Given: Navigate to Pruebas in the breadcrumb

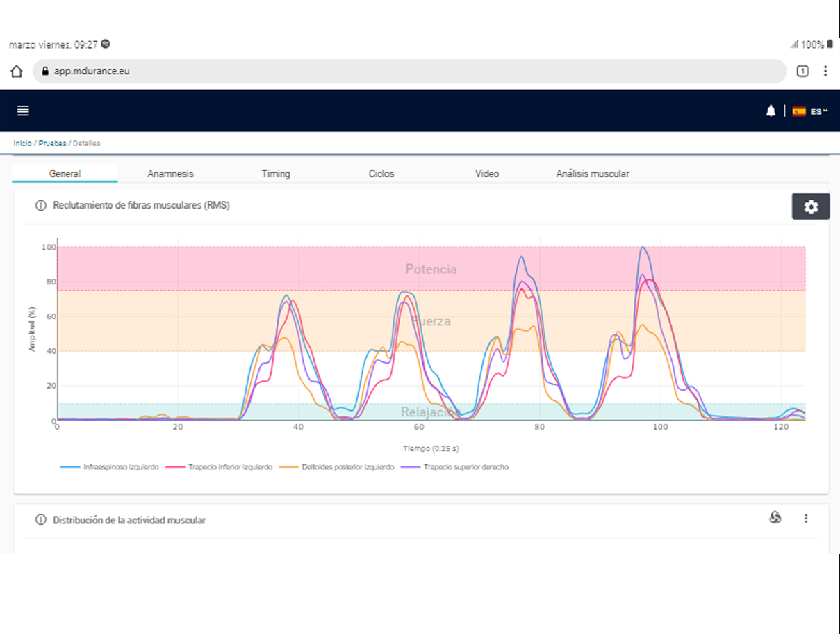Looking at the screenshot, I should click(52, 143).
